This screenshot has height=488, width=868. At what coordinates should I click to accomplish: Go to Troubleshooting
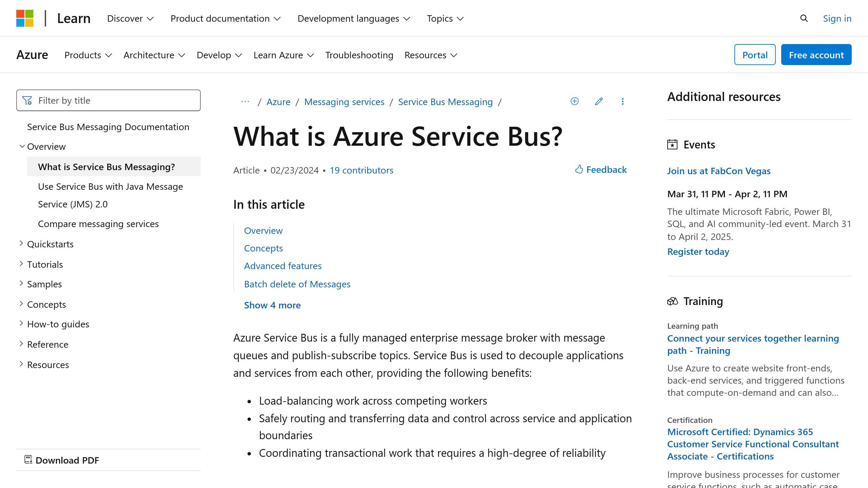(359, 55)
